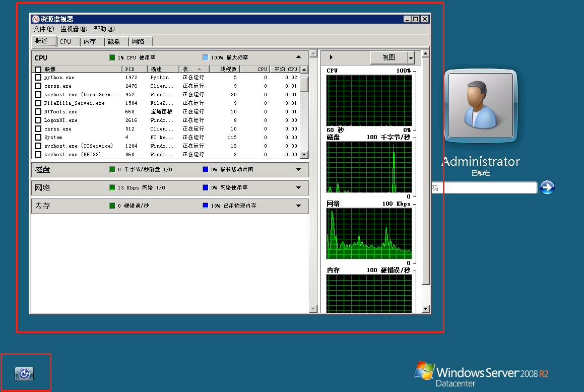Click the memory used physical memory indicator

coord(205,206)
